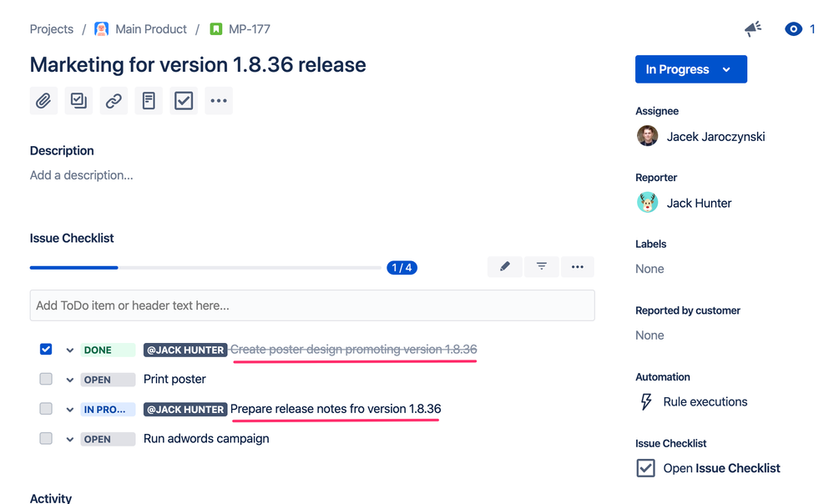834x504 pixels.
Task: Open the Projects breadcrumb link
Action: [51, 28]
